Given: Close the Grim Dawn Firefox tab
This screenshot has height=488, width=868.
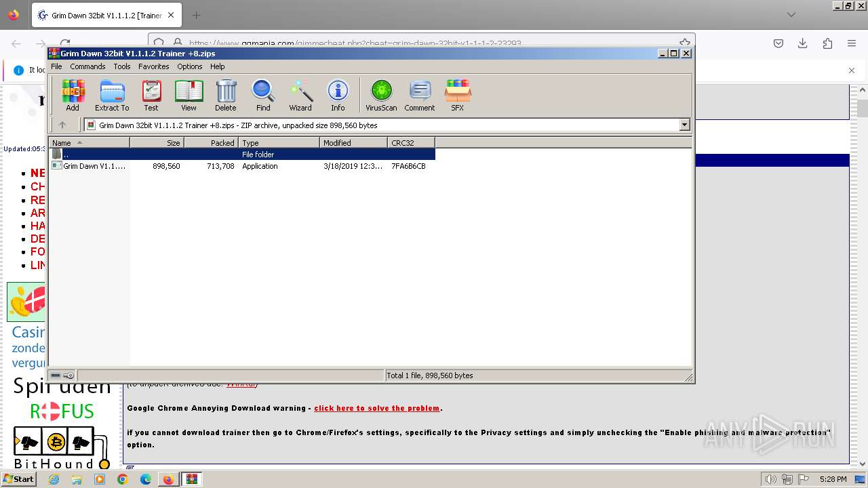Looking at the screenshot, I should (x=171, y=15).
